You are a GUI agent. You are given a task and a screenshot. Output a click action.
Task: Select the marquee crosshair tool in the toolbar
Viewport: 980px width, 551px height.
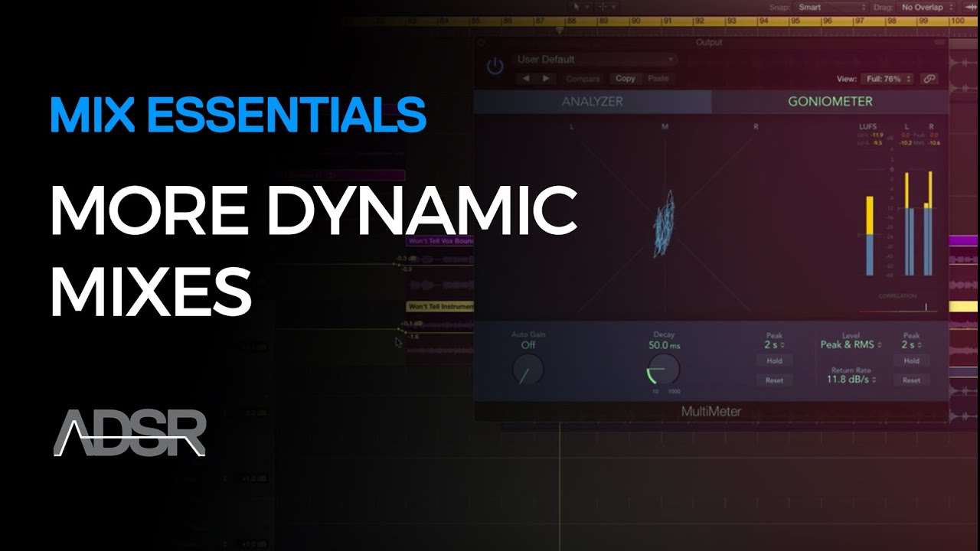tap(606, 7)
